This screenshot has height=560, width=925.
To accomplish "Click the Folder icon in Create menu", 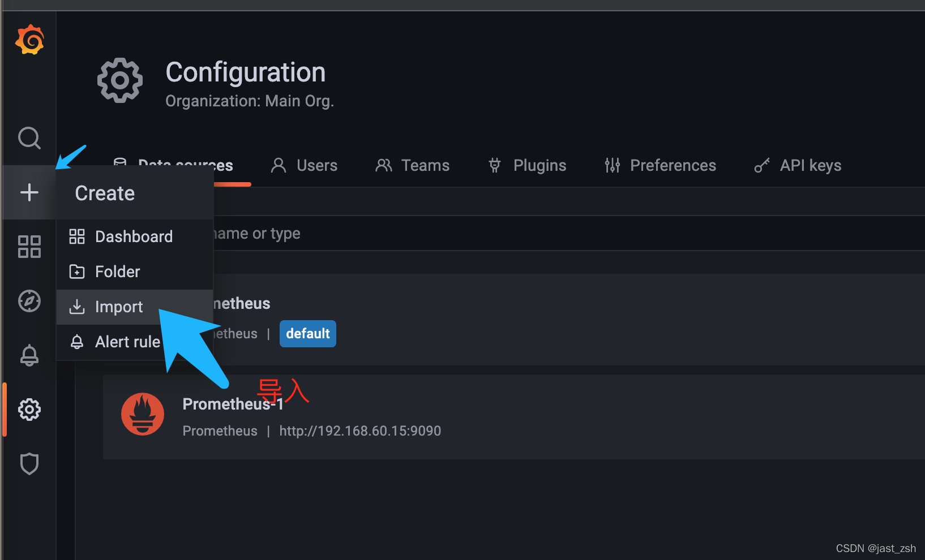I will tap(77, 272).
